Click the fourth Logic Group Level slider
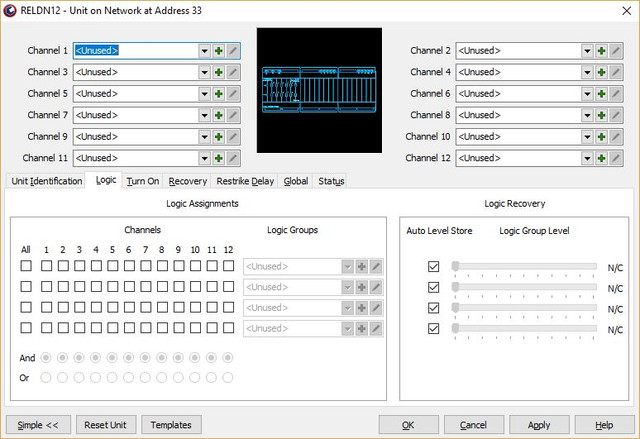Image resolution: width=640 pixels, height=439 pixels. 524,329
